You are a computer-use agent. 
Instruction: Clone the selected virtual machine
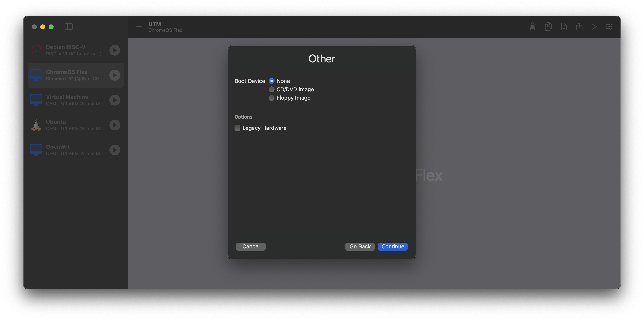click(548, 27)
